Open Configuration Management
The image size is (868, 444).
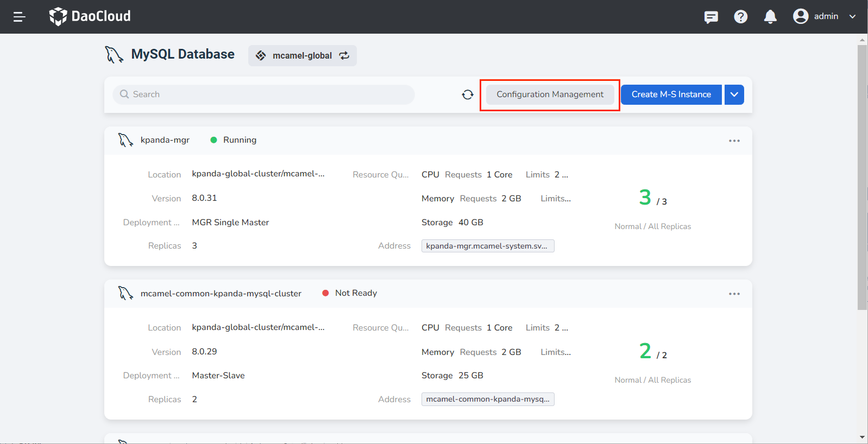(550, 94)
